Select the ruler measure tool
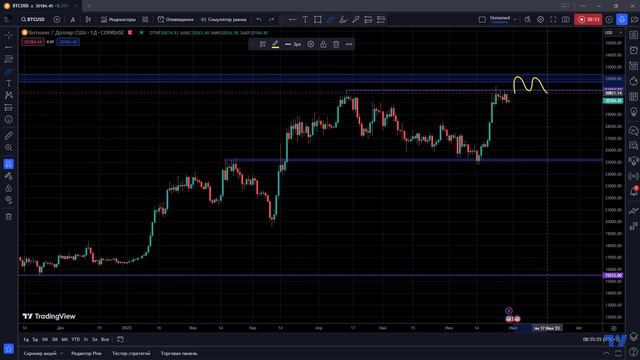Screen dimensions: 640x360 click(x=9, y=136)
